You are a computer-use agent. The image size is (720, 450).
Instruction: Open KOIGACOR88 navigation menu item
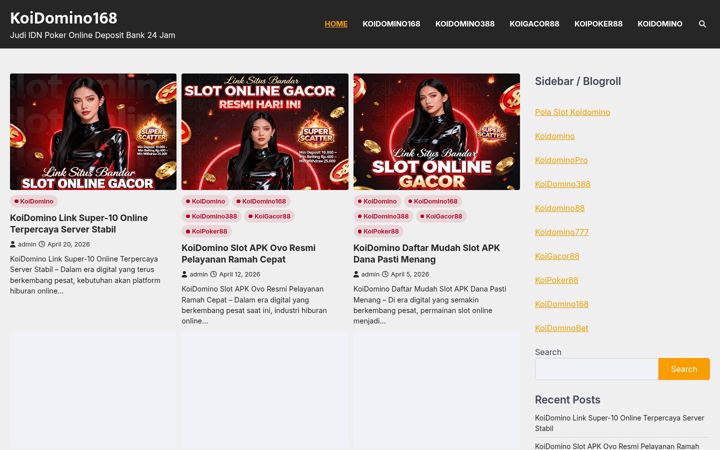pyautogui.click(x=534, y=24)
